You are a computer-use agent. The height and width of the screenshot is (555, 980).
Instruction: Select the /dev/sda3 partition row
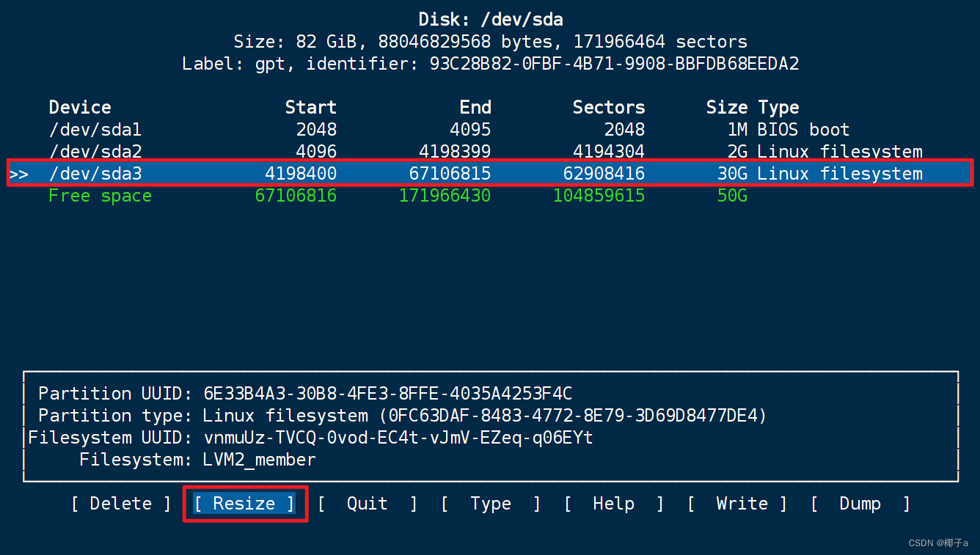click(490, 174)
